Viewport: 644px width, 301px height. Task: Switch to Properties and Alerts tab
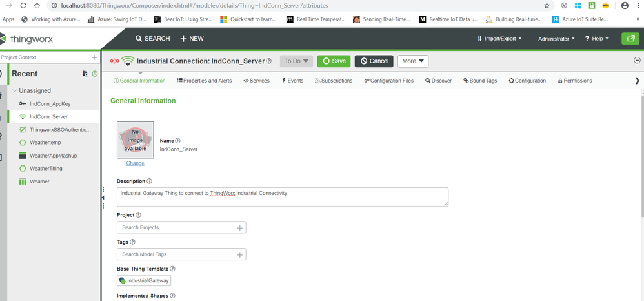[x=204, y=81]
